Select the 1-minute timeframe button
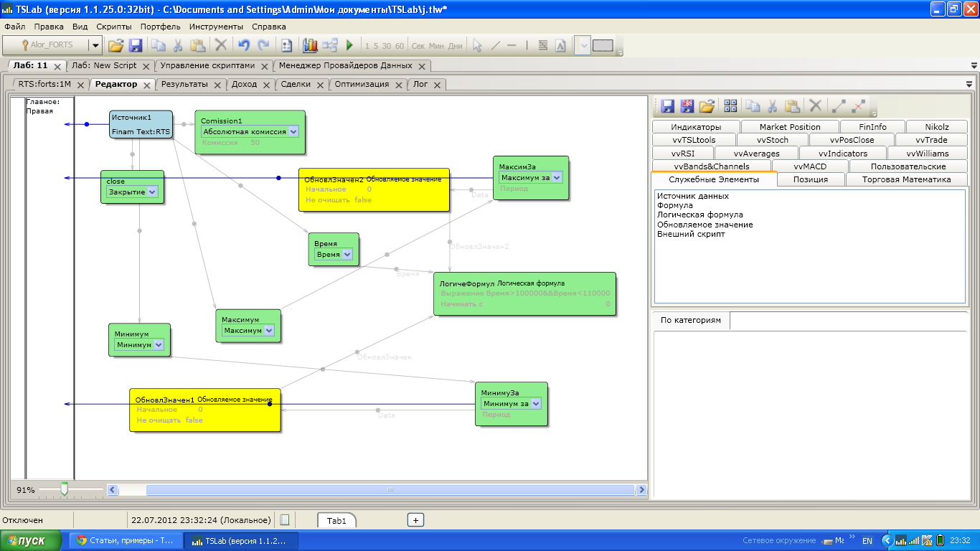This screenshot has width=980, height=551. coord(367,45)
